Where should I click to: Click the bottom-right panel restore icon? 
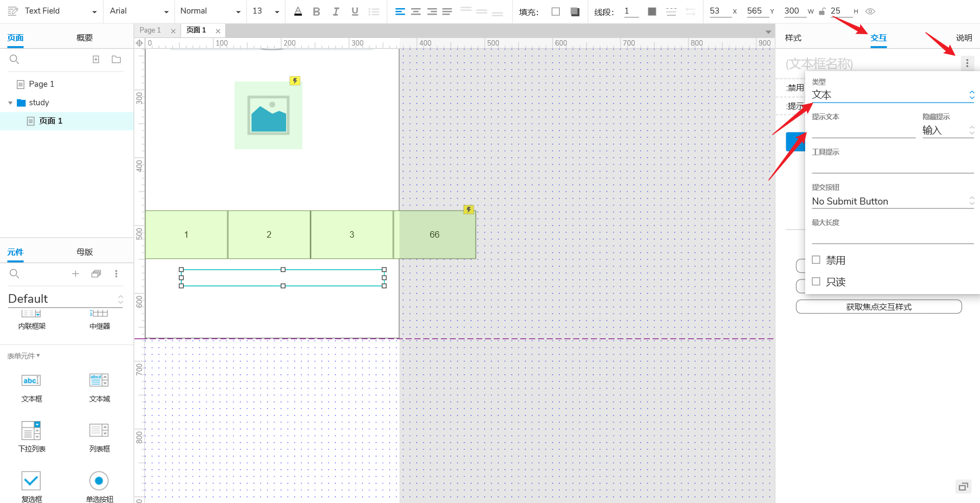pos(963,487)
